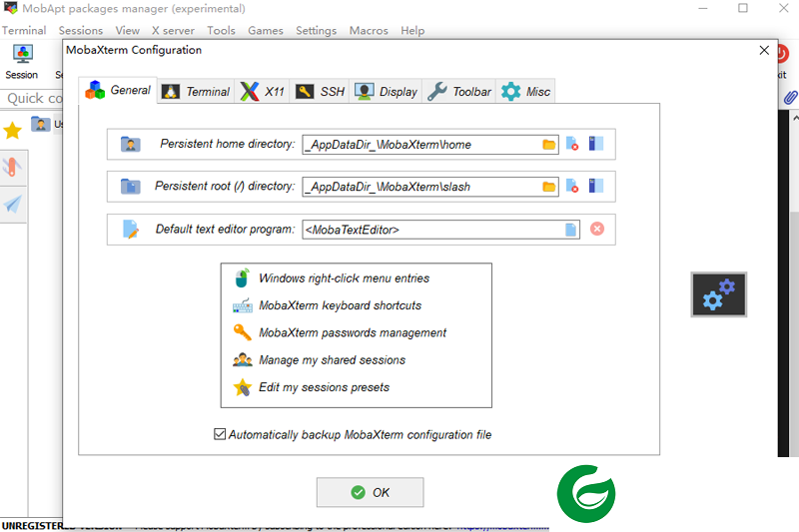Image resolution: width=799 pixels, height=532 pixels.
Task: Open home directory side panel icon
Action: pos(595,144)
